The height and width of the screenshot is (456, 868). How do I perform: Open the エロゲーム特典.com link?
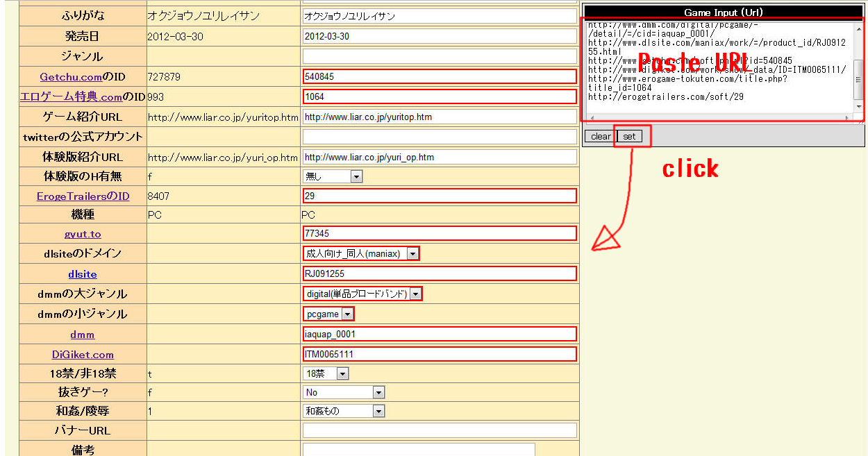71,96
